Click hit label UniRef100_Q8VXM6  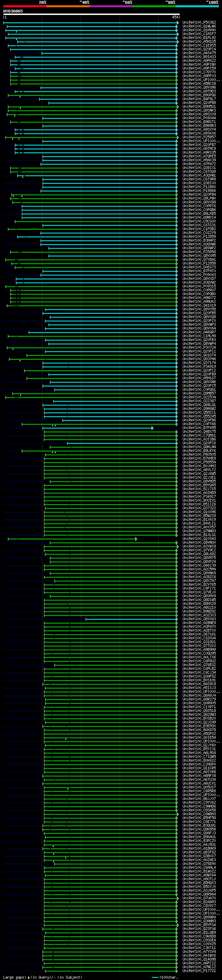(x=199, y=88)
